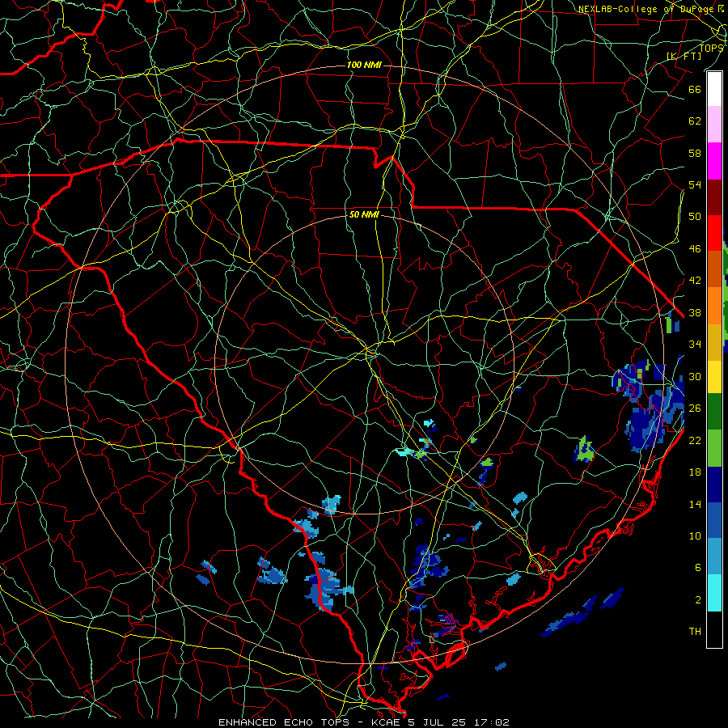Select the magenta legend color swatch
Image resolution: width=728 pixels, height=728 pixels.
714,161
